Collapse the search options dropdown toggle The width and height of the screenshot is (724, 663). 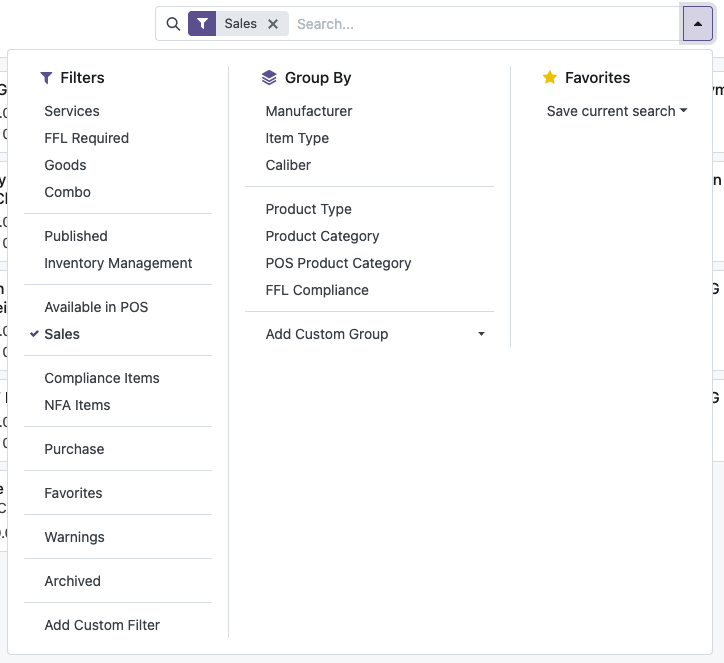tap(697, 24)
